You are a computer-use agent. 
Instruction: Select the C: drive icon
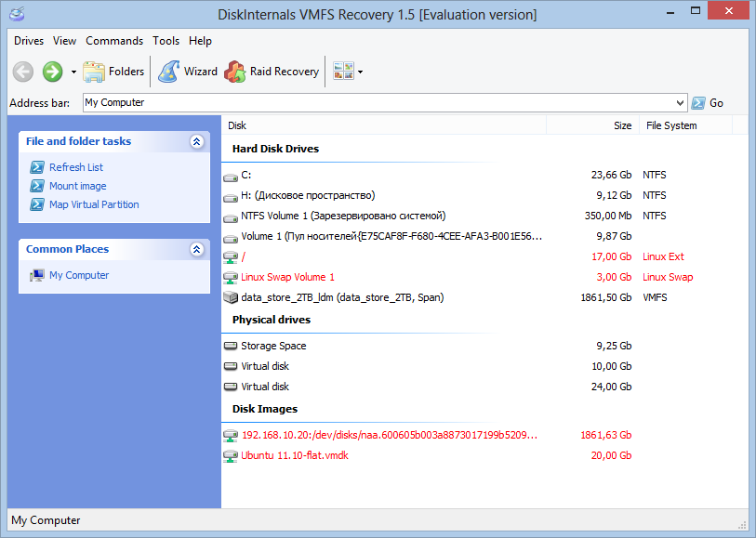(231, 177)
